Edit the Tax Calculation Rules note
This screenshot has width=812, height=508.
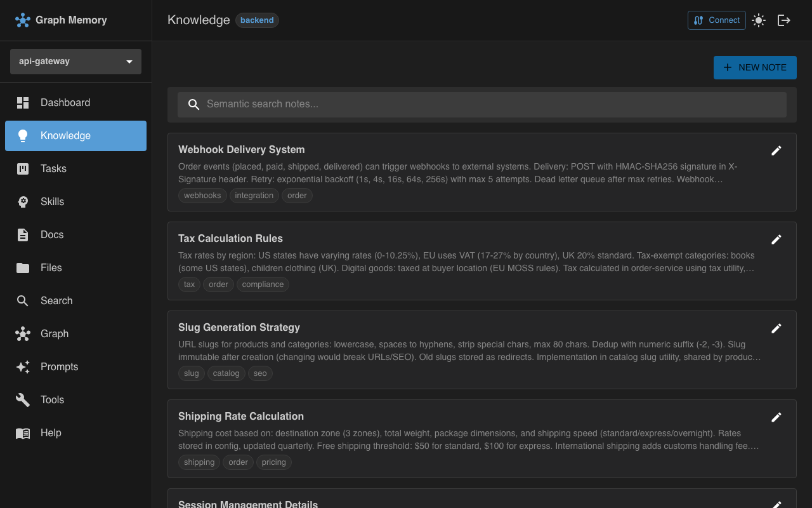tap(776, 239)
